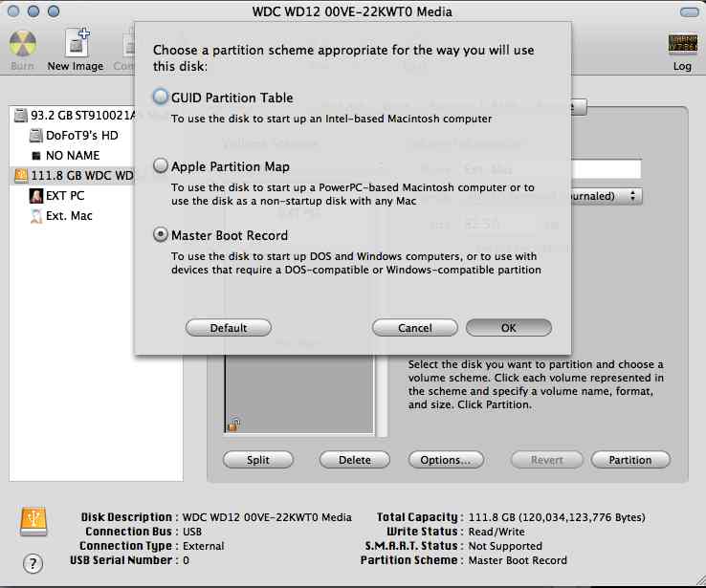This screenshot has width=706, height=588.
Task: Choose GUID Partition Table option
Action: click(x=161, y=97)
